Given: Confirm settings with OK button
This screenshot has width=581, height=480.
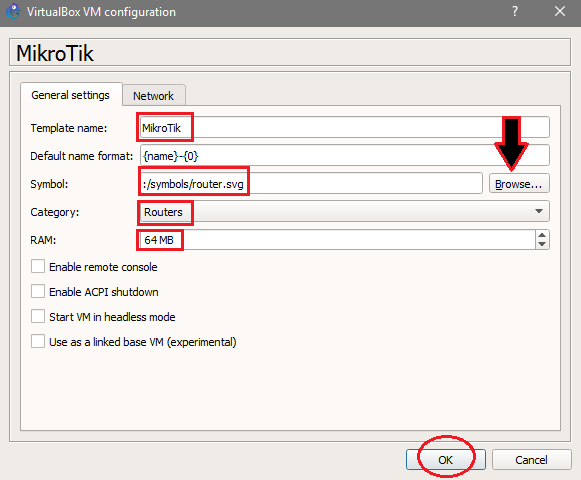Looking at the screenshot, I should click(x=445, y=460).
